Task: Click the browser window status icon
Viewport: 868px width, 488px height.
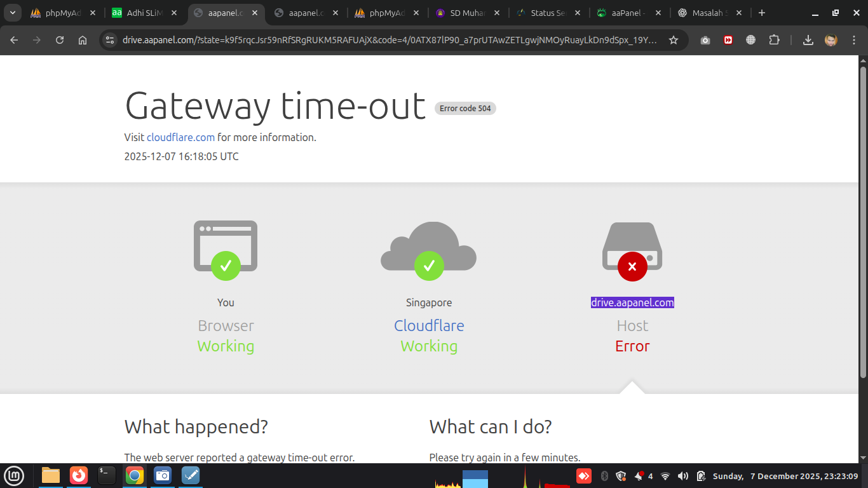Action: pos(226,250)
